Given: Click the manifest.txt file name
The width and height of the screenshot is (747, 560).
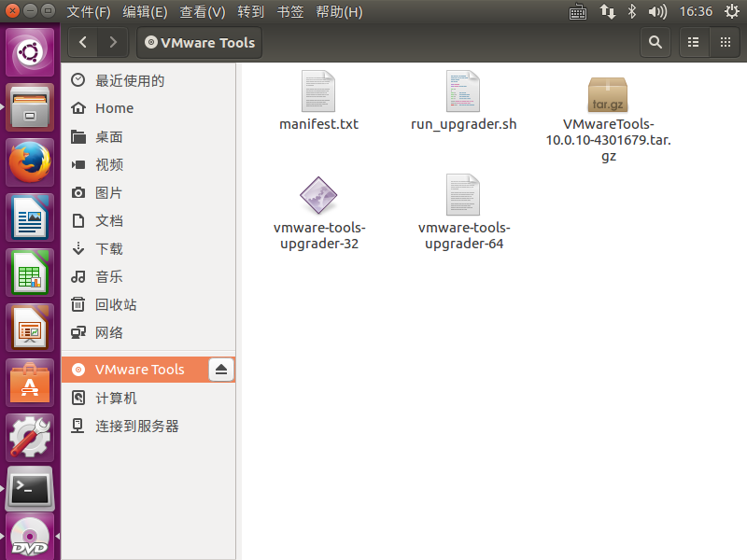Looking at the screenshot, I should [318, 124].
